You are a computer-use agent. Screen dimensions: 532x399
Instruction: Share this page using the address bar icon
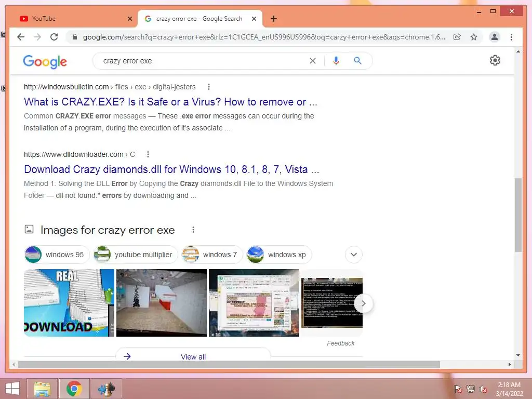click(457, 37)
